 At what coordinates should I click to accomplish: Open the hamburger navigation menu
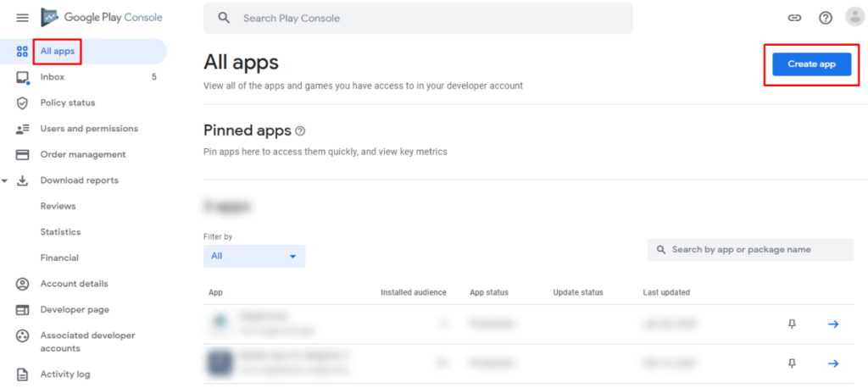tap(22, 18)
